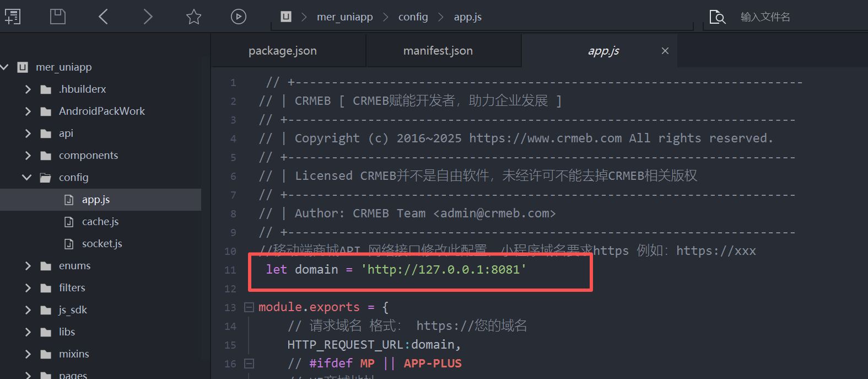
Task: Click the file name search input field
Action: (794, 17)
